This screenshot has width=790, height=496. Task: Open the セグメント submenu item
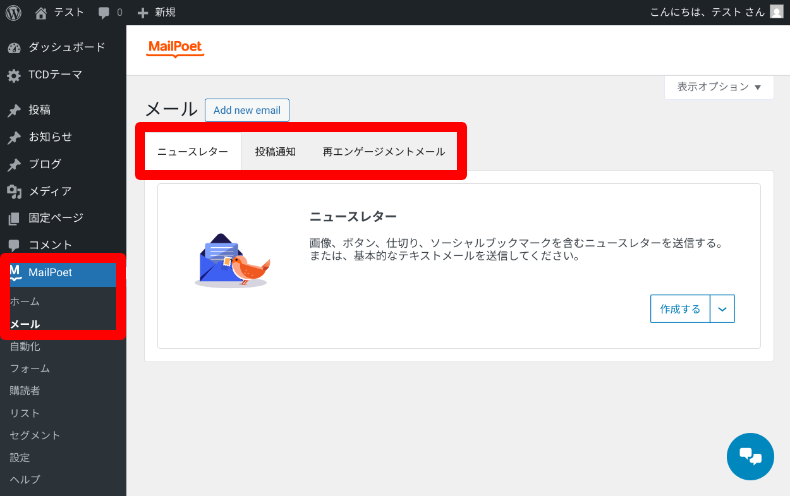[35, 435]
